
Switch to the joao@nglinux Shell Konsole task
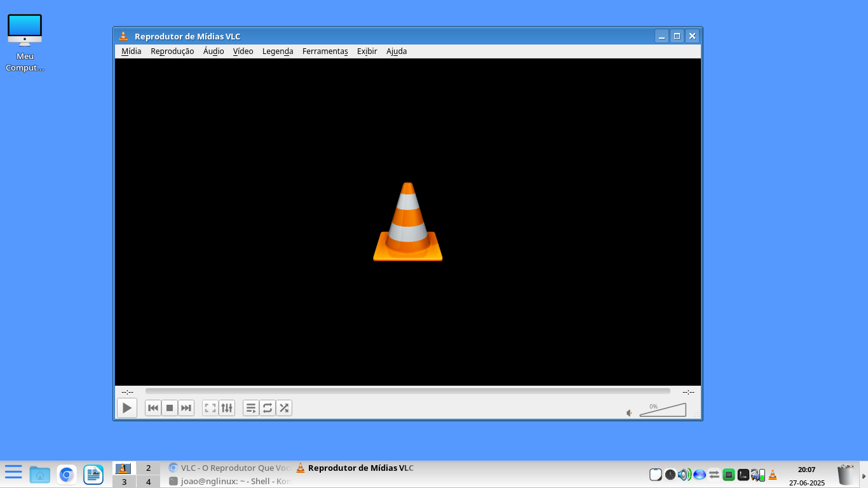coord(229,482)
